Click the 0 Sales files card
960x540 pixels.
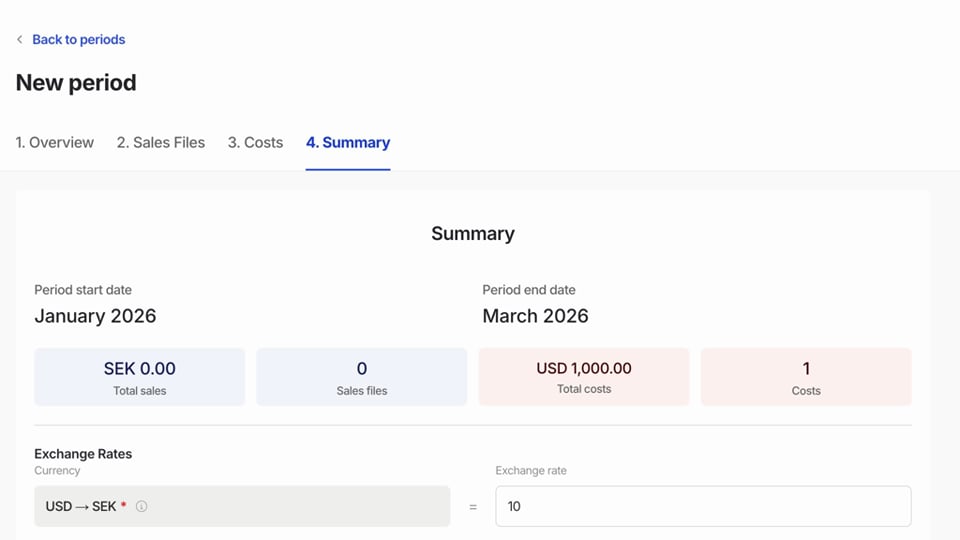[362, 377]
